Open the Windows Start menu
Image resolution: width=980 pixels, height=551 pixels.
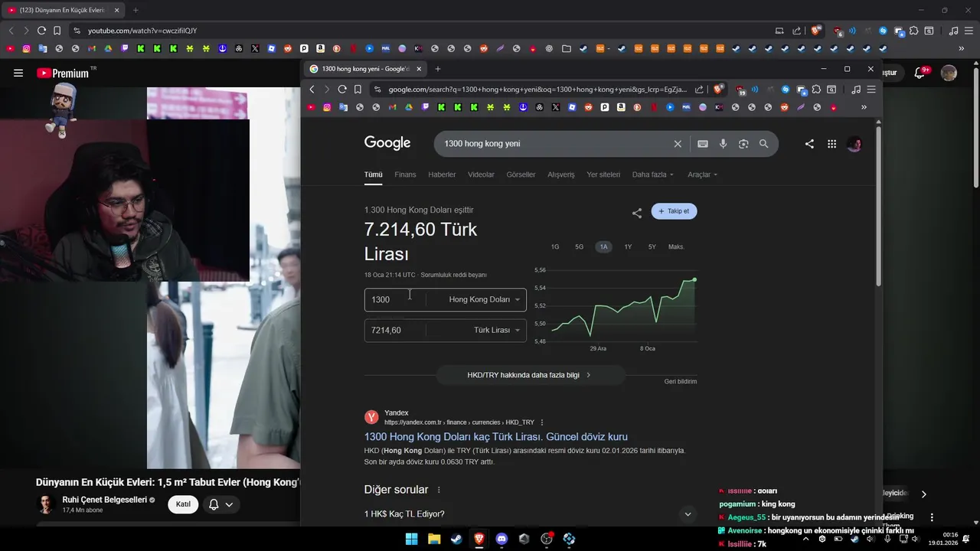(x=411, y=539)
